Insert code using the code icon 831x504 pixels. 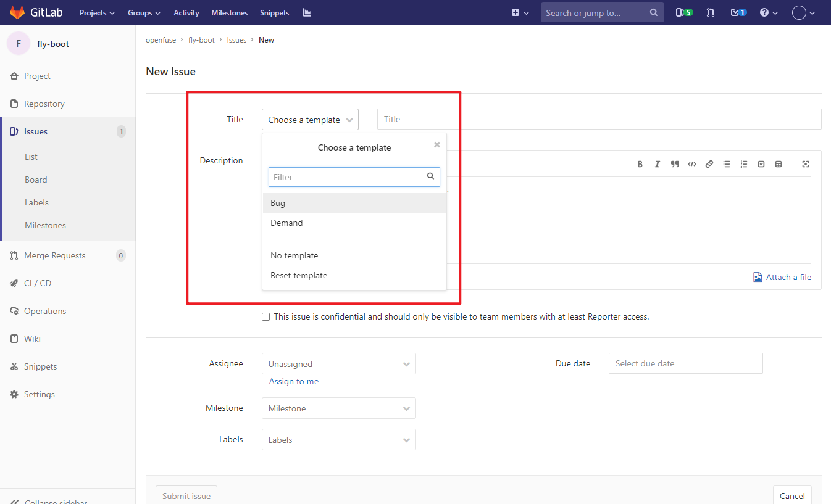tap(692, 164)
